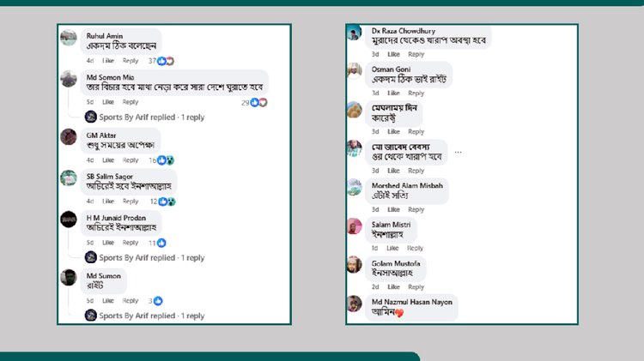Click the 2d timestamp on Golam Mustofa's comment

click(375, 287)
